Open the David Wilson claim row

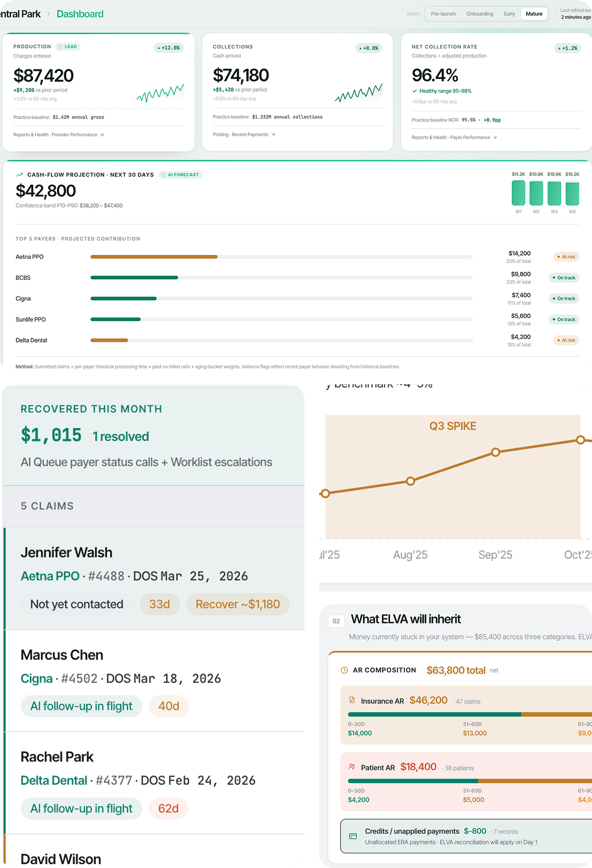click(x=154, y=852)
